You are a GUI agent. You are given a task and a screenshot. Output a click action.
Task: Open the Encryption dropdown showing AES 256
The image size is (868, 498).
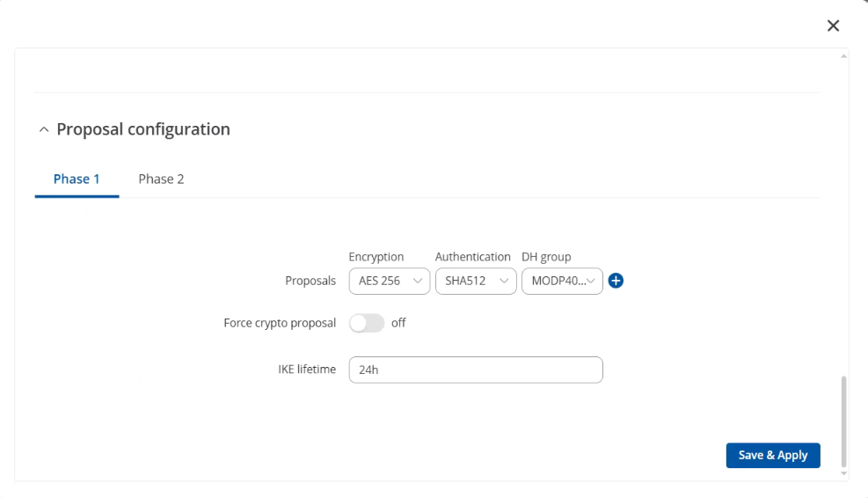[x=390, y=281]
